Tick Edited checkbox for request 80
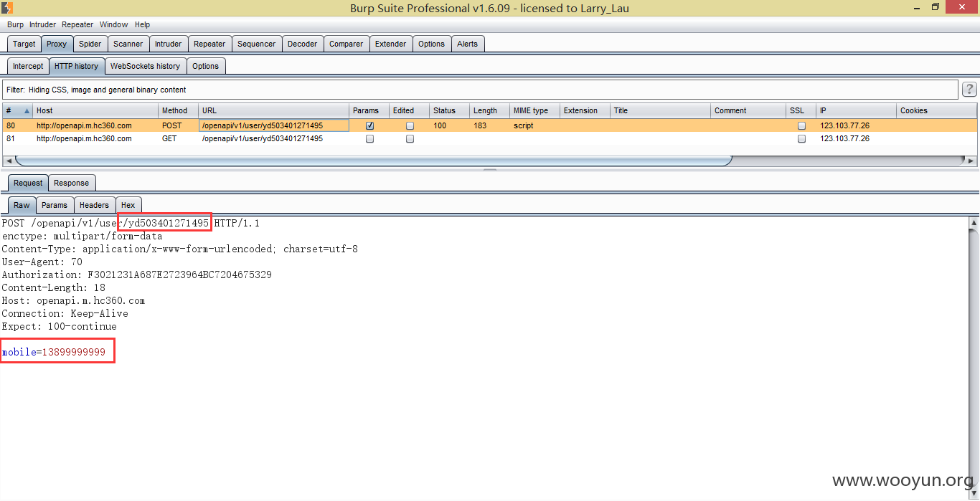Screen dimensions: 980x501 [x=410, y=125]
